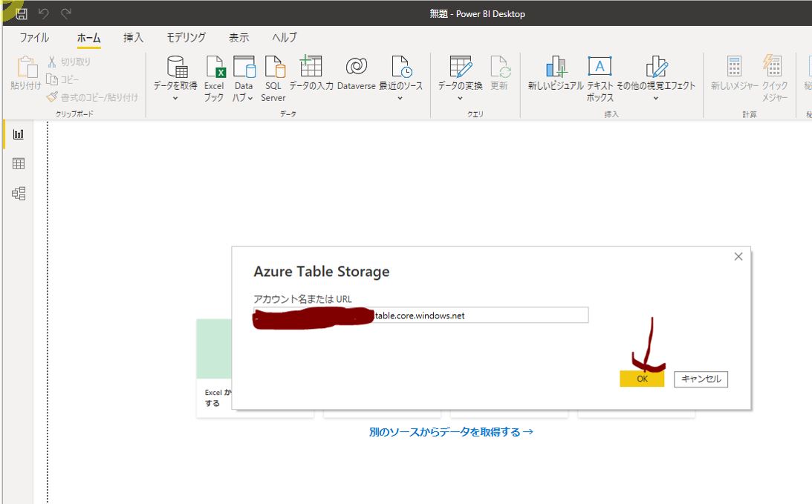Open the データの変換 dropdown arrow

tap(460, 98)
